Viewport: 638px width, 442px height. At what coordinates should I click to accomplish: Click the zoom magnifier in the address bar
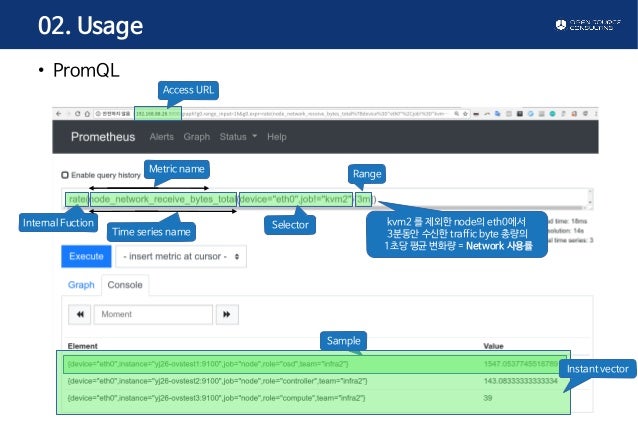457,114
